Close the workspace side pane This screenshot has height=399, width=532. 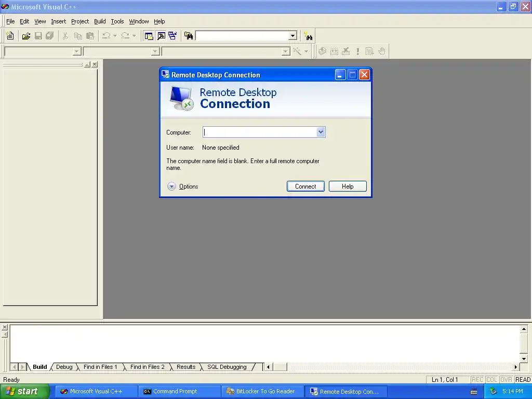[x=95, y=64]
